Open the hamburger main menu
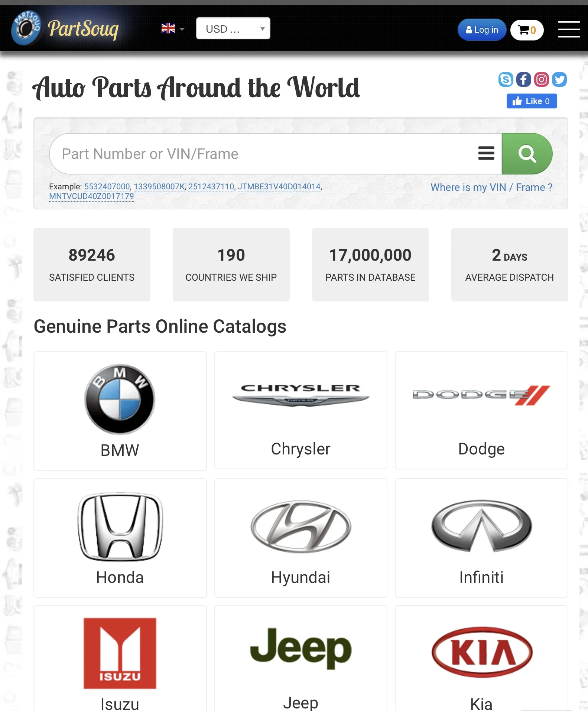 tap(569, 29)
